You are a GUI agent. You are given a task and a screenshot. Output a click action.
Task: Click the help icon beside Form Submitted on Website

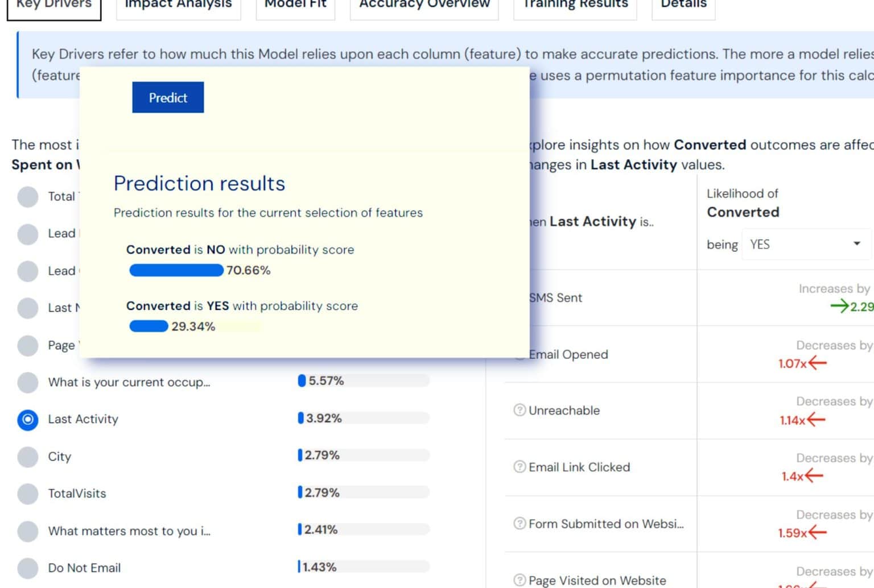click(518, 524)
